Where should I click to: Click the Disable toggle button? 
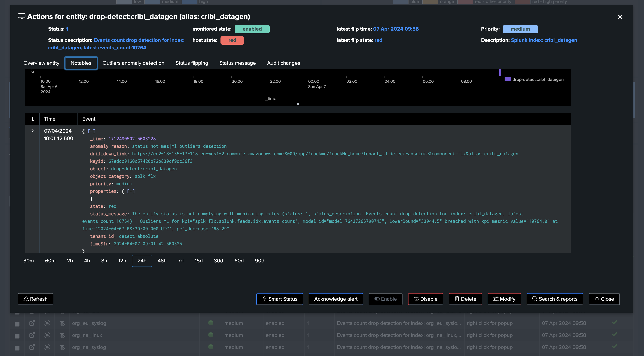point(426,299)
